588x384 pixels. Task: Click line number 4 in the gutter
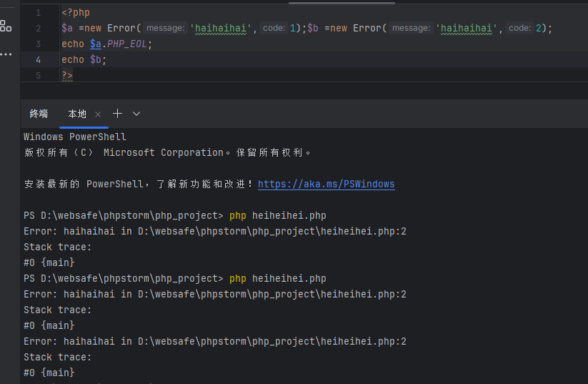coord(38,60)
